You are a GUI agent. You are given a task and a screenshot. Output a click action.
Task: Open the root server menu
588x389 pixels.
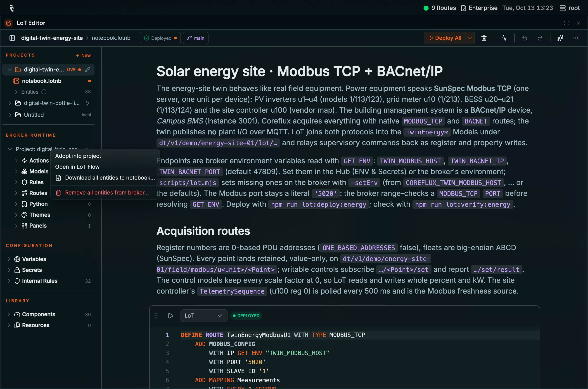(569, 8)
